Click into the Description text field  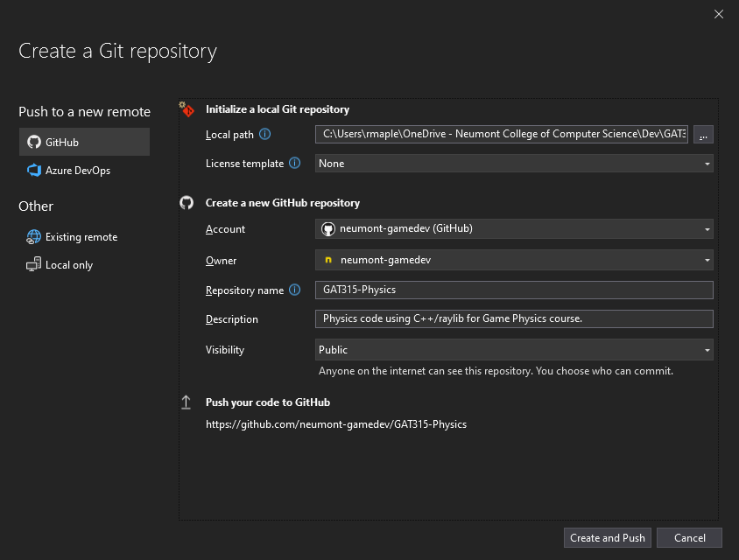(514, 319)
